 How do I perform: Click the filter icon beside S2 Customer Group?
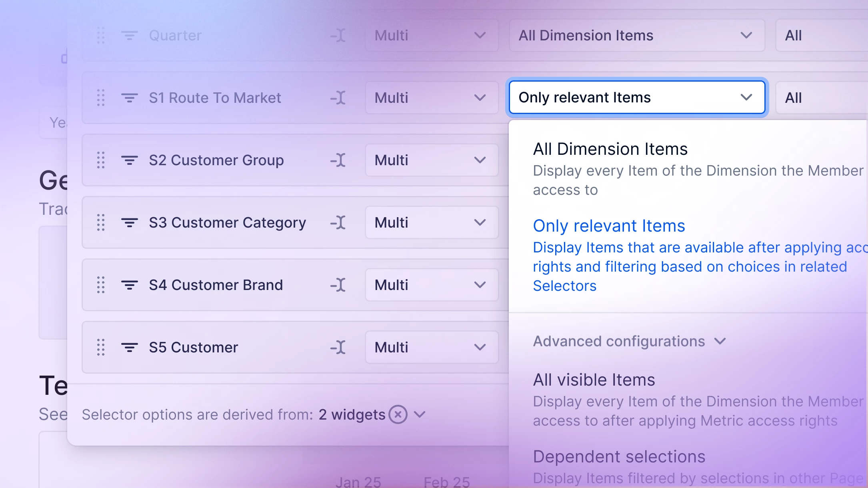point(130,160)
